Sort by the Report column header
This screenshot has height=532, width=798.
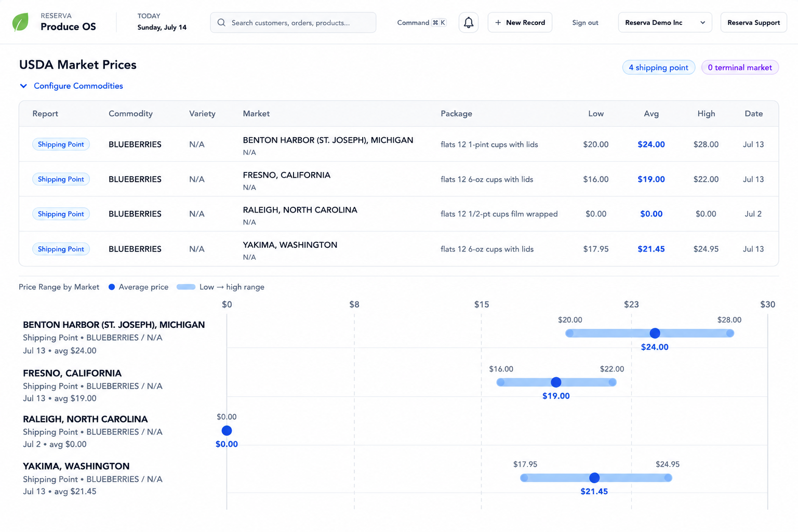[x=45, y=114]
